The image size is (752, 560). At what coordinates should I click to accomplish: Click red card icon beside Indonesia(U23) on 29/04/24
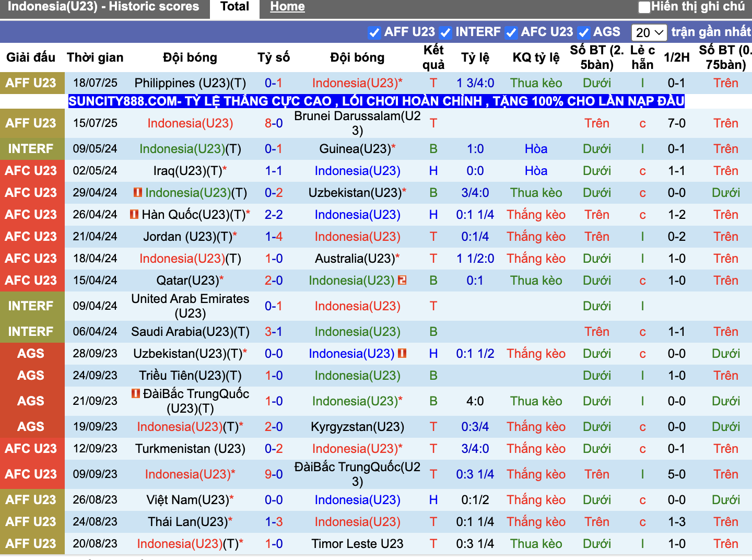(x=138, y=192)
